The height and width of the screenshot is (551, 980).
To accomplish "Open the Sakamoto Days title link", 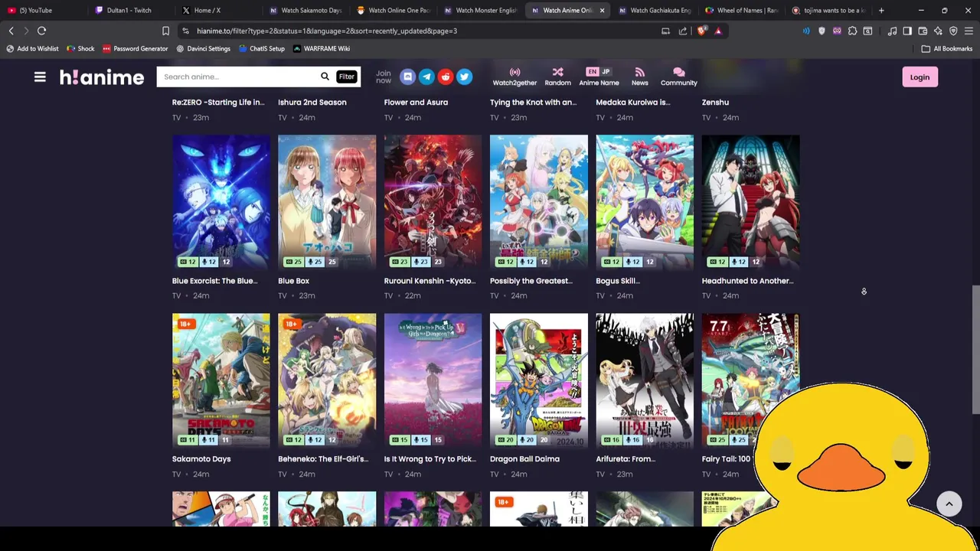I will [201, 459].
